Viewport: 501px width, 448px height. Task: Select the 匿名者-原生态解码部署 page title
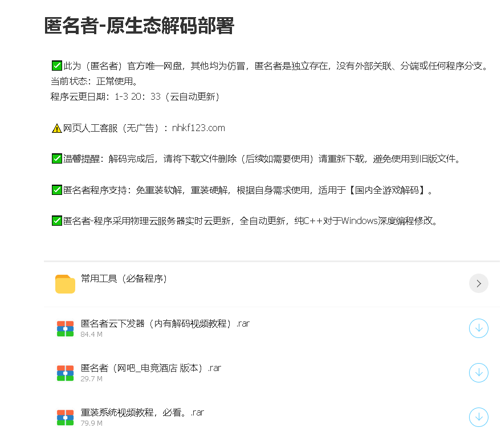140,26
